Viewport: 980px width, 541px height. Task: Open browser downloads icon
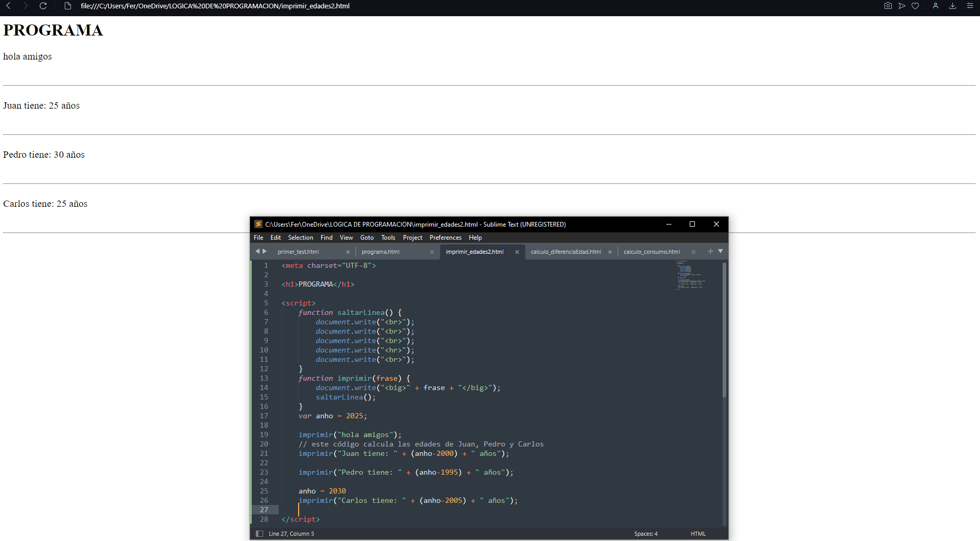[952, 6]
